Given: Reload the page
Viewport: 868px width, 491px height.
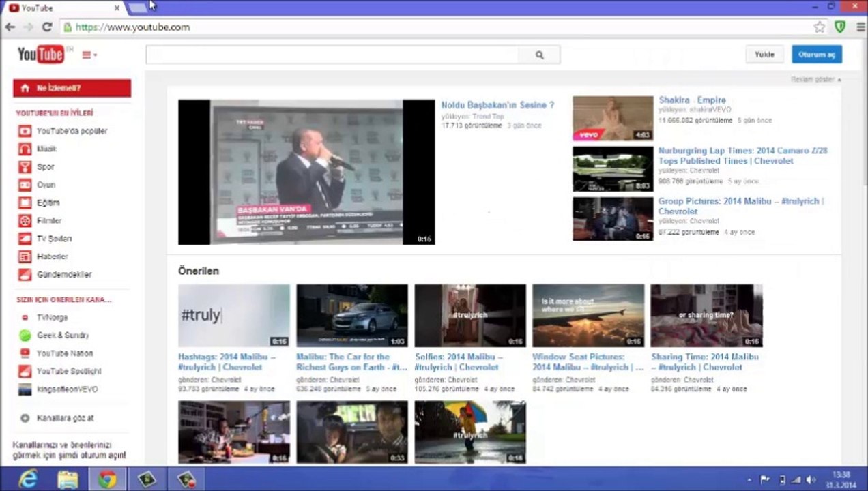Looking at the screenshot, I should point(47,27).
